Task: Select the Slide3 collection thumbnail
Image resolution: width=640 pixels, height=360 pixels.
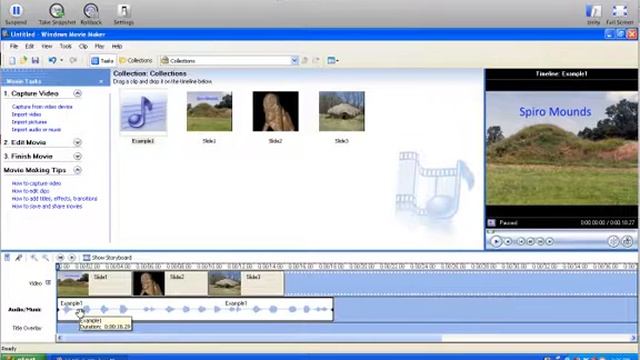Action: coord(342,111)
